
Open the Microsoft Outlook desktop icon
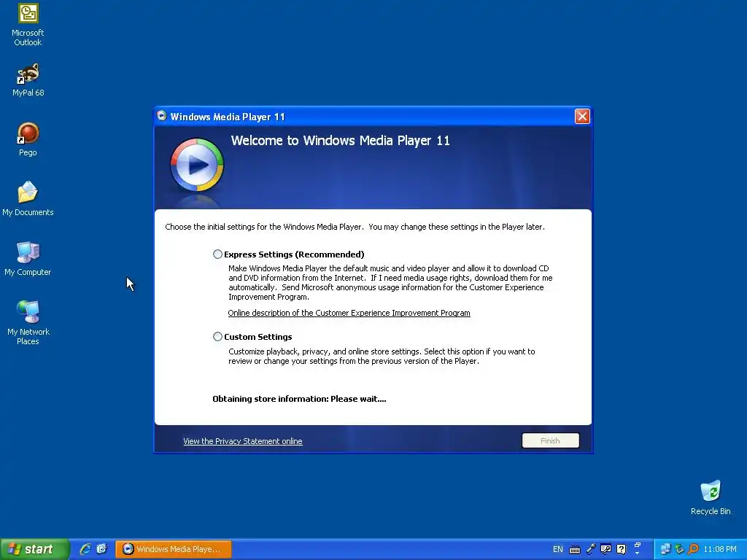pos(28,25)
